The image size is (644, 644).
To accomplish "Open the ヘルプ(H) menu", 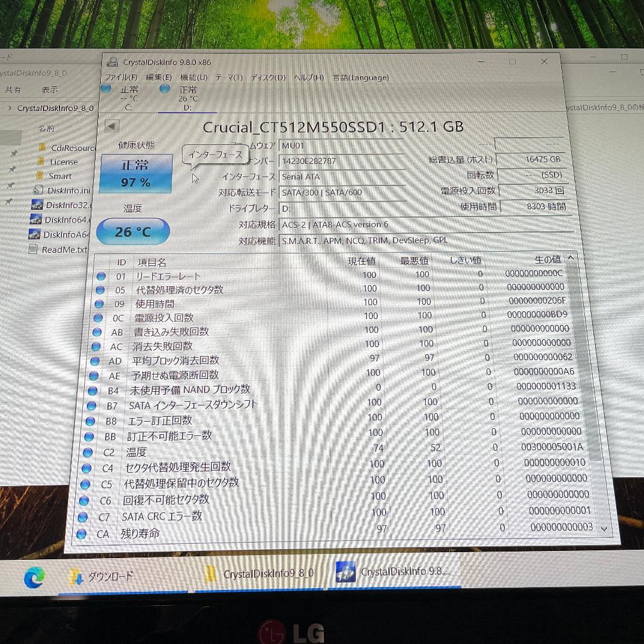I will coord(309,77).
